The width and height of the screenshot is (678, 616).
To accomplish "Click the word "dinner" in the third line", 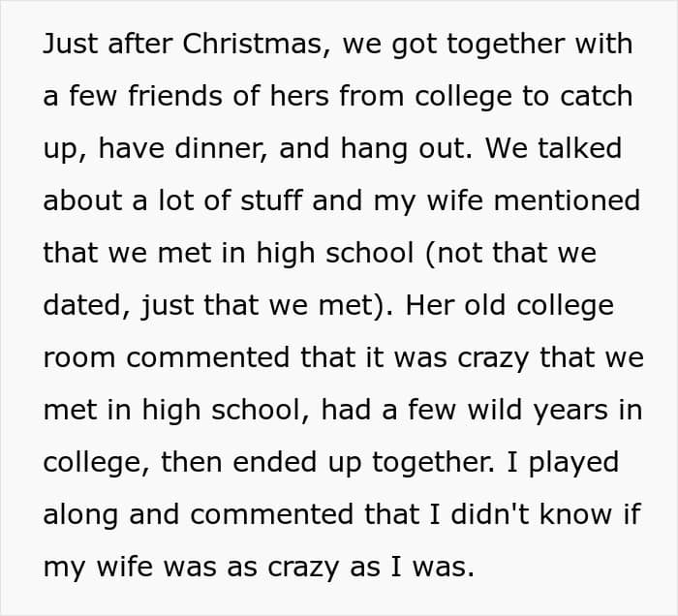I will tap(221, 148).
